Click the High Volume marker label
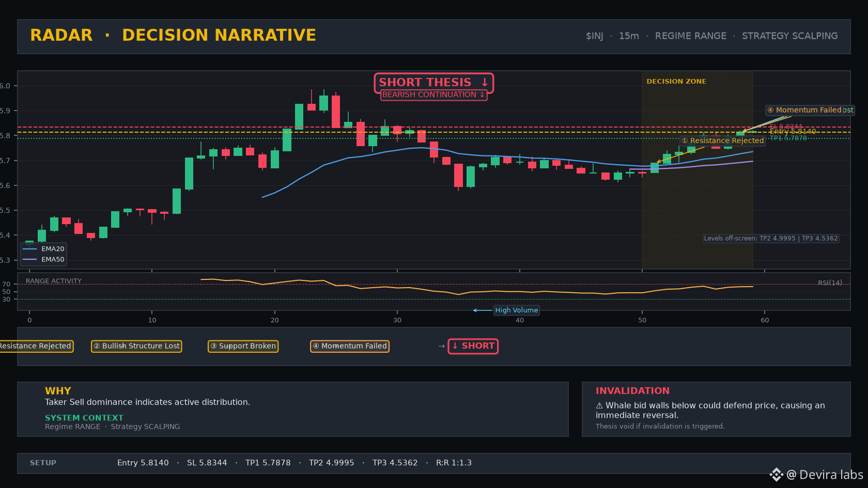 517,310
